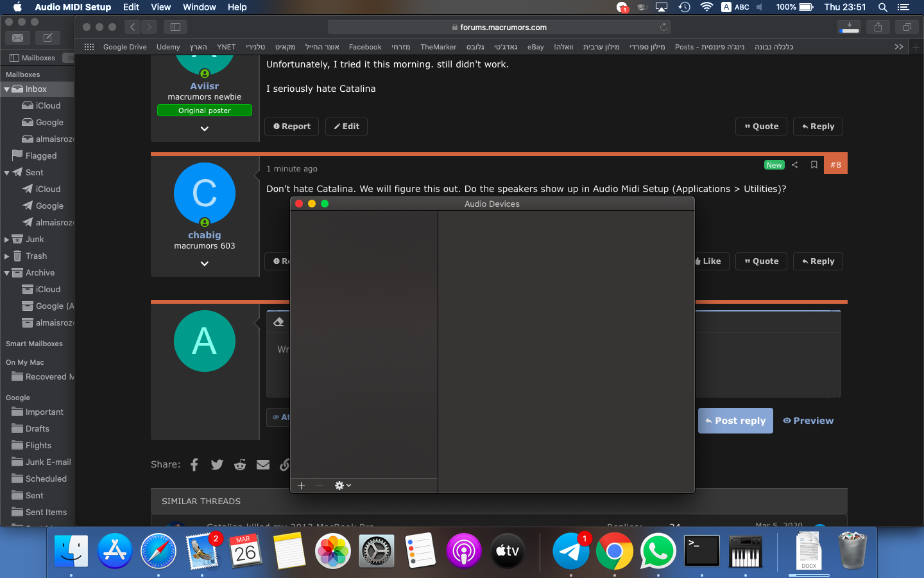Click share icon on post #8
924x578 pixels.
pyautogui.click(x=794, y=165)
